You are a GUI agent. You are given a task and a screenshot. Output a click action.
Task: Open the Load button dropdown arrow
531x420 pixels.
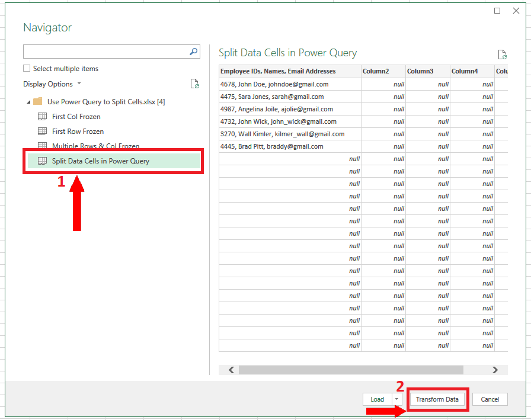397,399
